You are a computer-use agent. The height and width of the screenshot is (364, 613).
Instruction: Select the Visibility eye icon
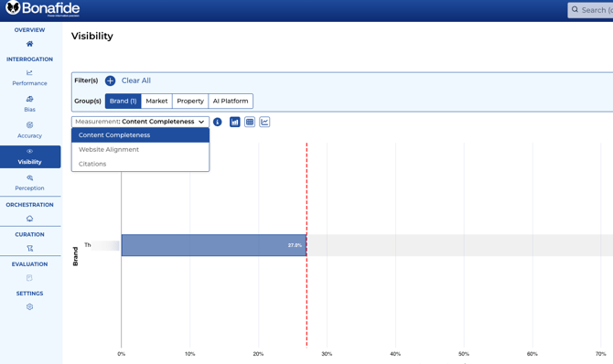(x=29, y=151)
